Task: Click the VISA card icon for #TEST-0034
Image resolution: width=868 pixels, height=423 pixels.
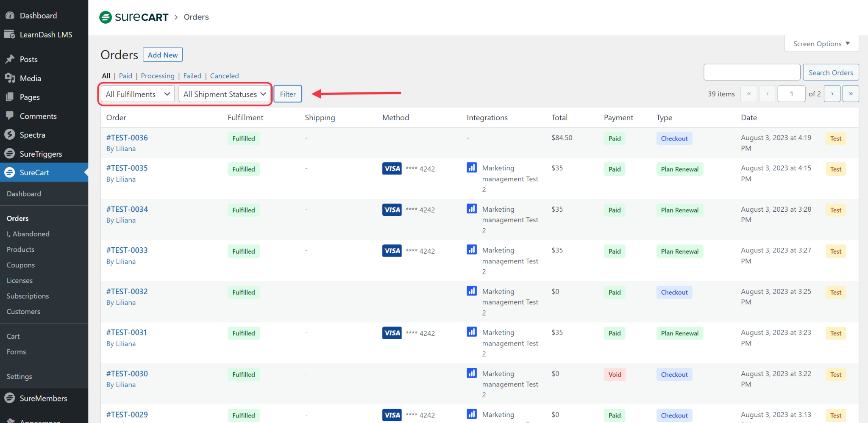Action: tap(392, 210)
